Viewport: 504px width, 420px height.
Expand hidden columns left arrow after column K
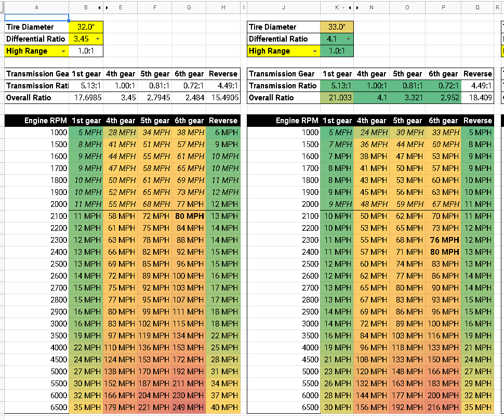[350, 7]
